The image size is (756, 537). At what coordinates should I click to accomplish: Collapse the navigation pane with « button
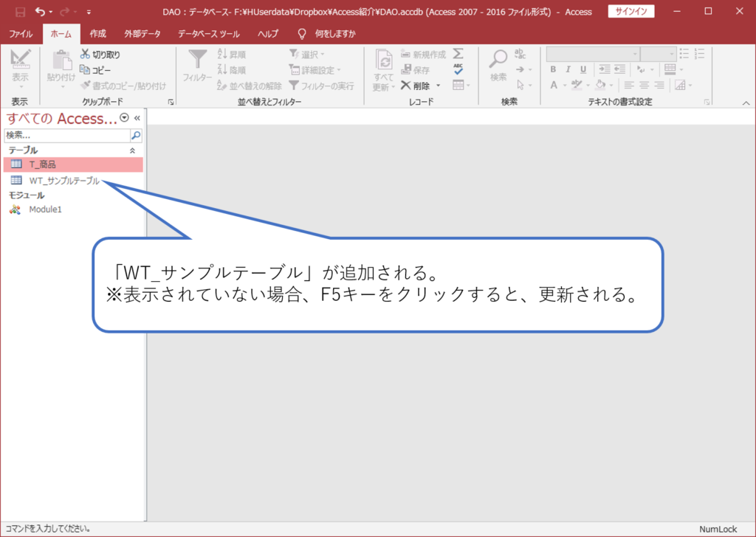point(137,118)
